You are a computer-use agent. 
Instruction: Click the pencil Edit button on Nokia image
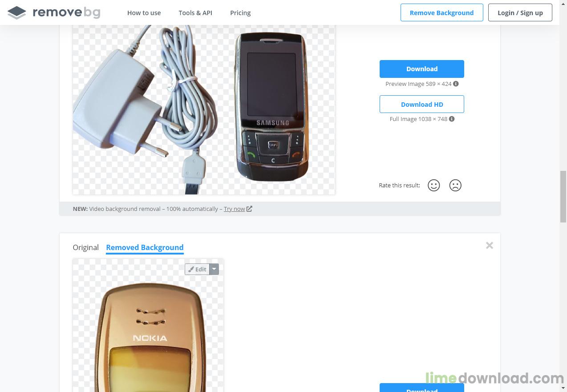[x=197, y=269]
